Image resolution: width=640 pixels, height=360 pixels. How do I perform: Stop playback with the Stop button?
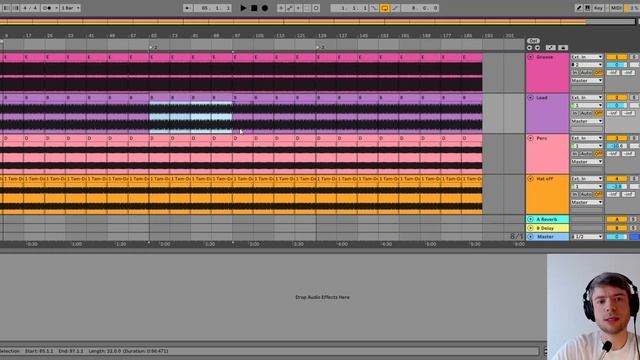(x=254, y=8)
